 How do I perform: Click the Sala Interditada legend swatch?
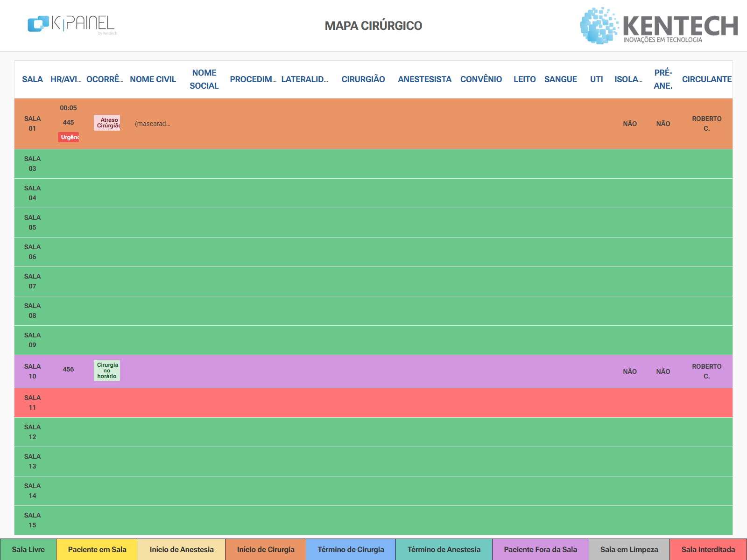708,550
